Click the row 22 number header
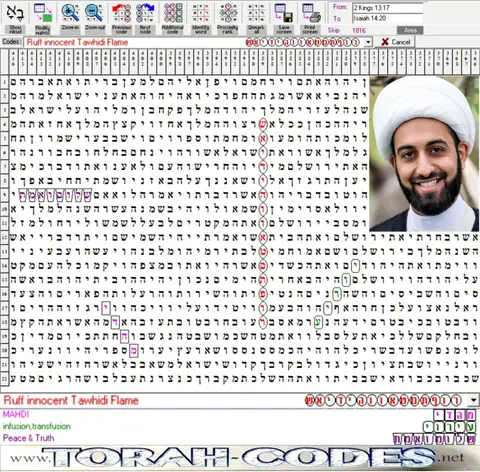Viewport: 480px width, 472px height. [x=4, y=378]
